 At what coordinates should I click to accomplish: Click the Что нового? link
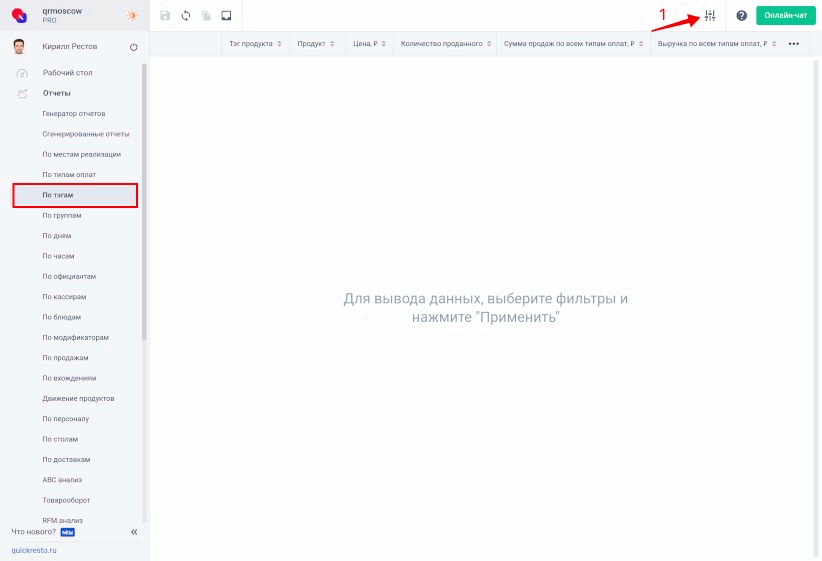[x=34, y=532]
